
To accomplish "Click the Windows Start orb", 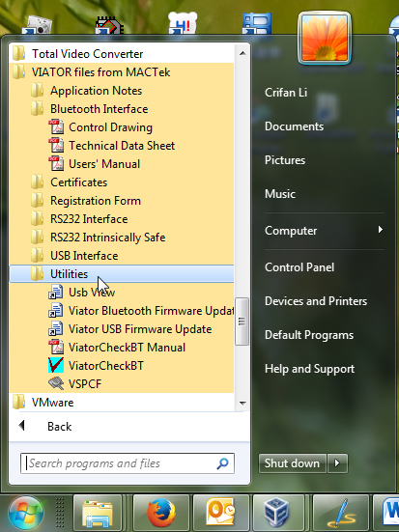I will (x=26, y=514).
